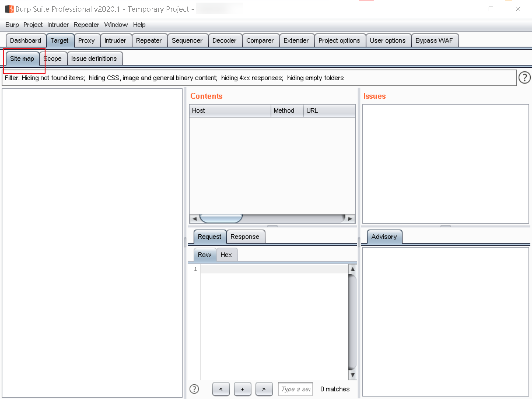Image resolution: width=532 pixels, height=399 pixels.
Task: Switch to the Hex view
Action: [x=226, y=255]
